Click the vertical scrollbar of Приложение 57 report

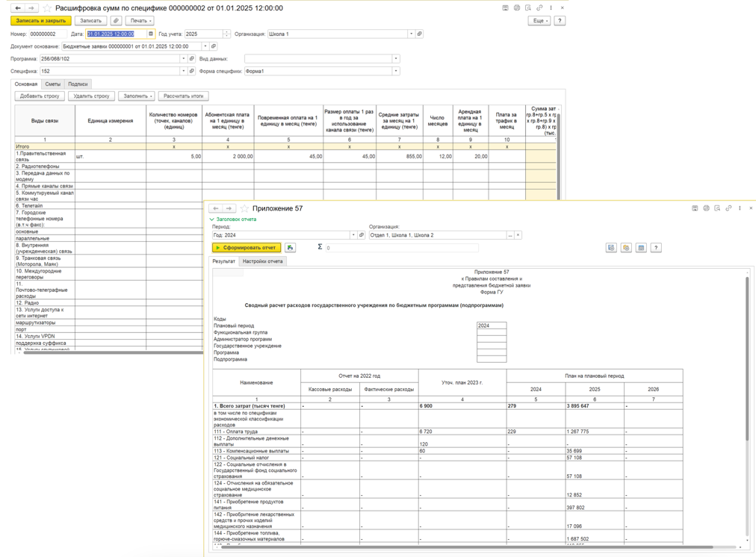click(747, 357)
